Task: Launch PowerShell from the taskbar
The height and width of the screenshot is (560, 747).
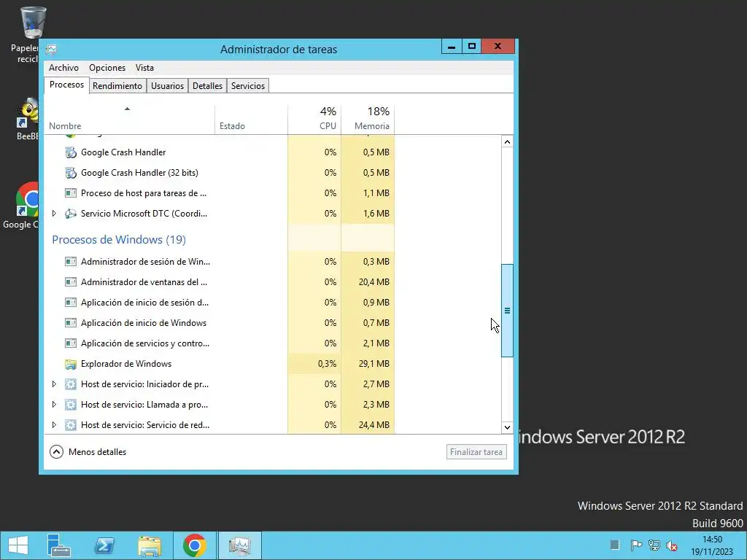Action: [x=104, y=545]
